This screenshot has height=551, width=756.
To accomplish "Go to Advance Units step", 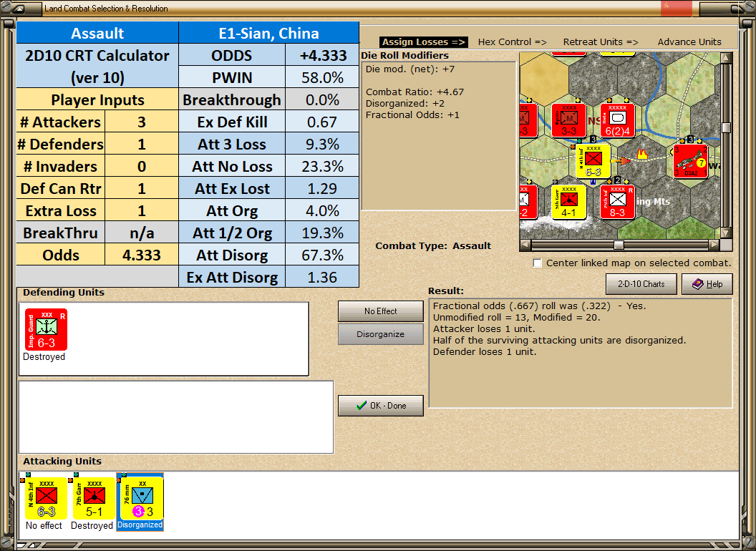I will tap(689, 42).
